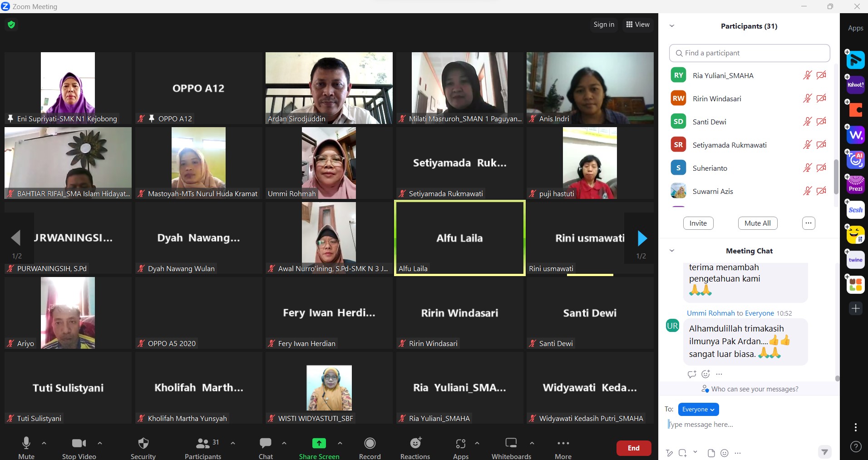Viewport: 868px width, 460px height.
Task: Open the Kahoot! app in sidebar
Action: click(856, 85)
